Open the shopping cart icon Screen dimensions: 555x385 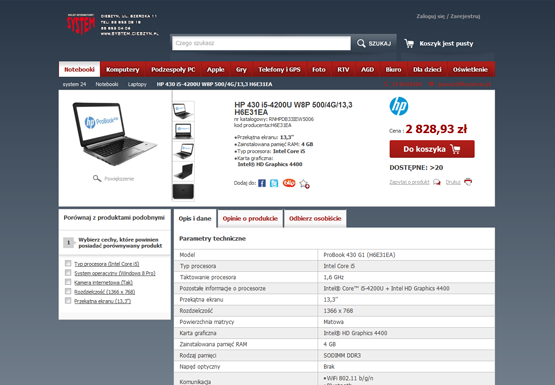point(409,44)
